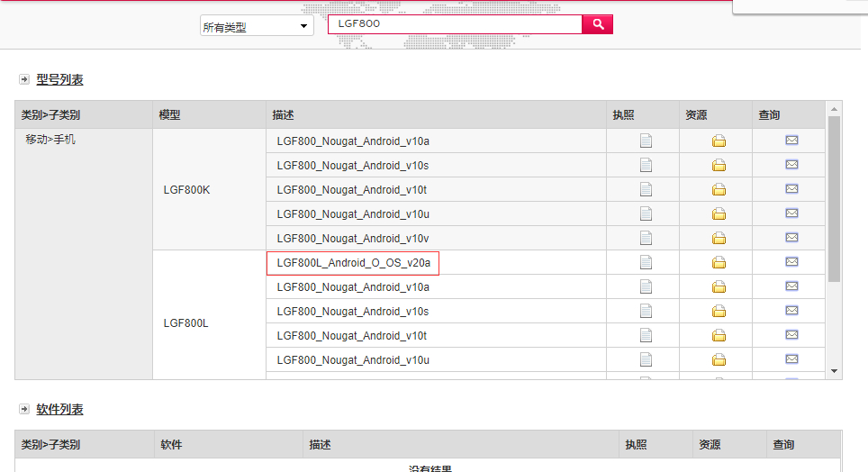868x472 pixels.
Task: Open source folder for LGF800L_Android_O_OS_v20a
Action: tap(719, 262)
